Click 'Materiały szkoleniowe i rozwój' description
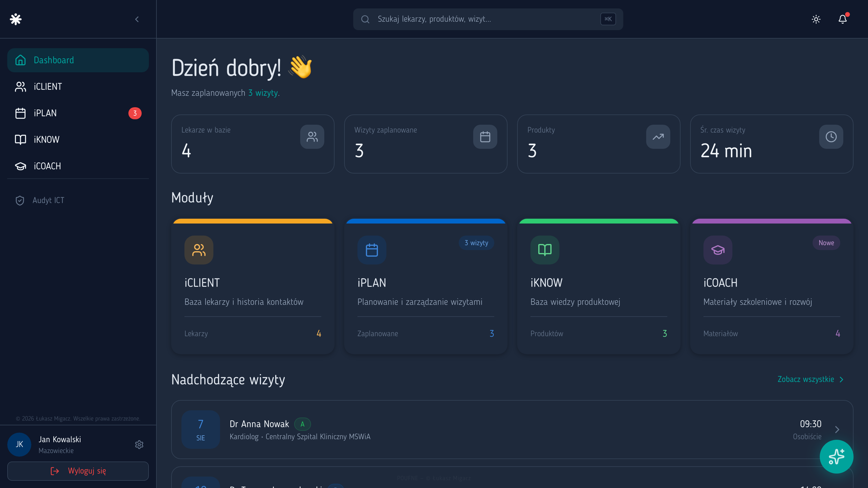This screenshot has width=868, height=488. [x=757, y=302]
